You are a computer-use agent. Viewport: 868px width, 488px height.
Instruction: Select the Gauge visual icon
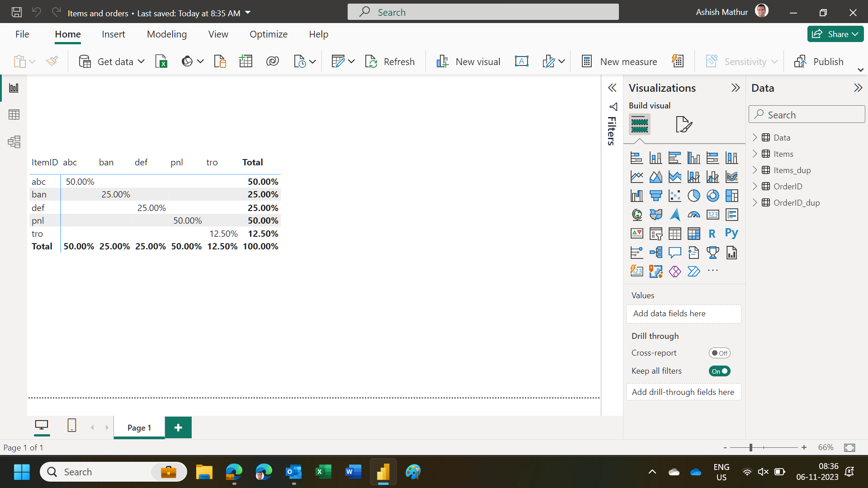[693, 215]
